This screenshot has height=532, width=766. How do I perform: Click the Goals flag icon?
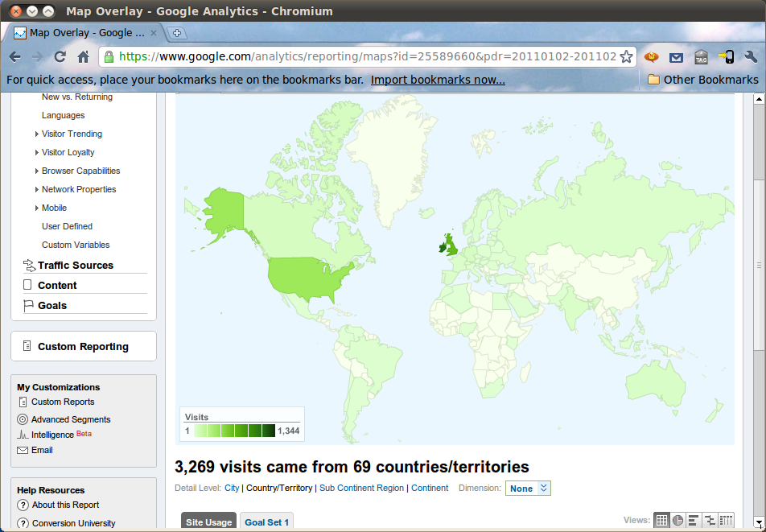[x=28, y=305]
